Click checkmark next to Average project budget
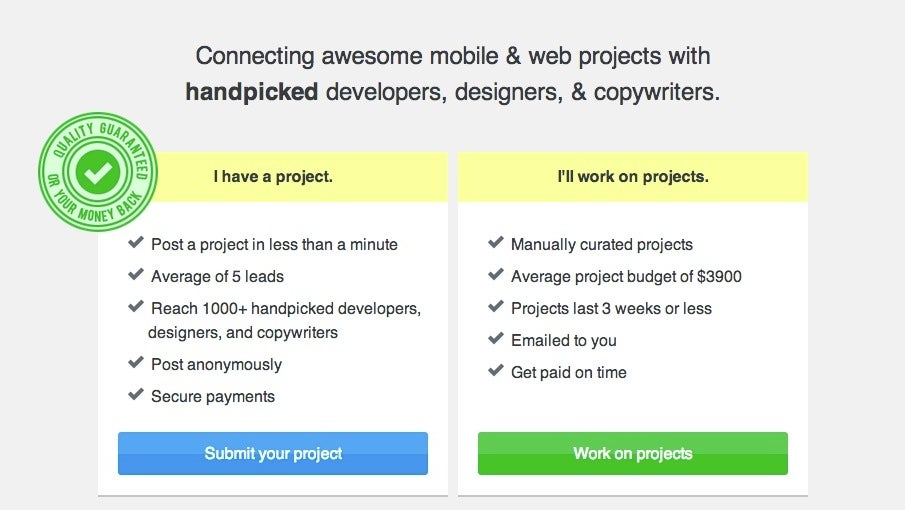 point(496,274)
